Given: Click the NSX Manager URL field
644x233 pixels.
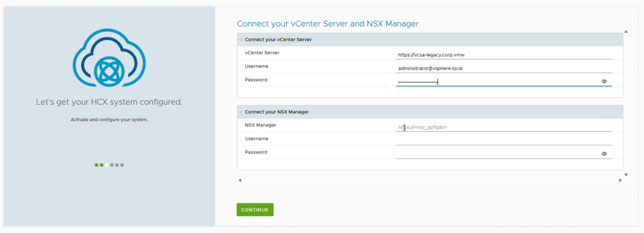Looking at the screenshot, I should pyautogui.click(x=503, y=127).
